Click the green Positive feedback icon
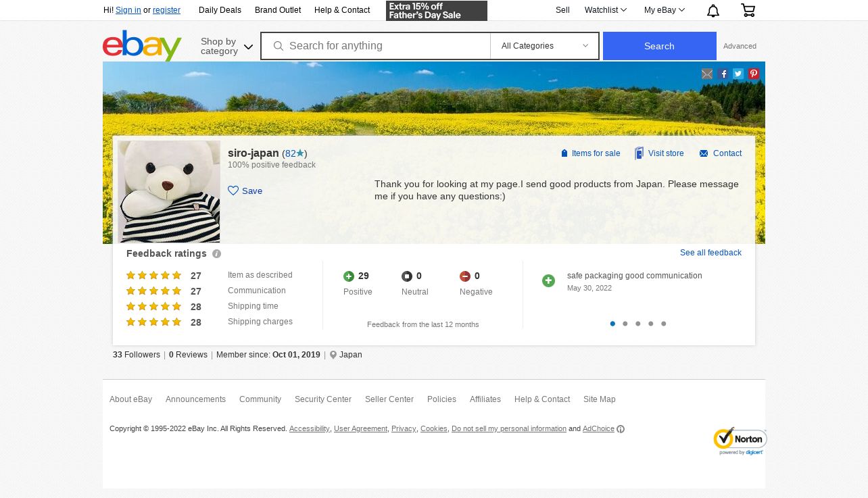868x498 pixels. coord(349,276)
